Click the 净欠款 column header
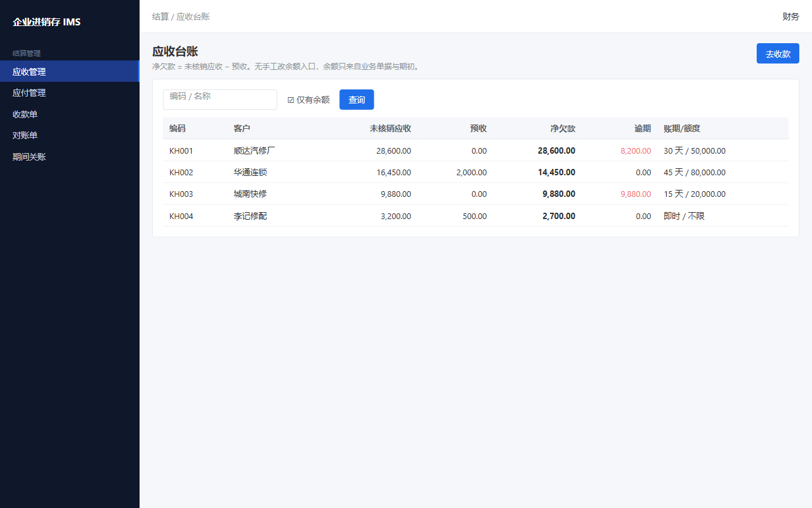 click(563, 128)
